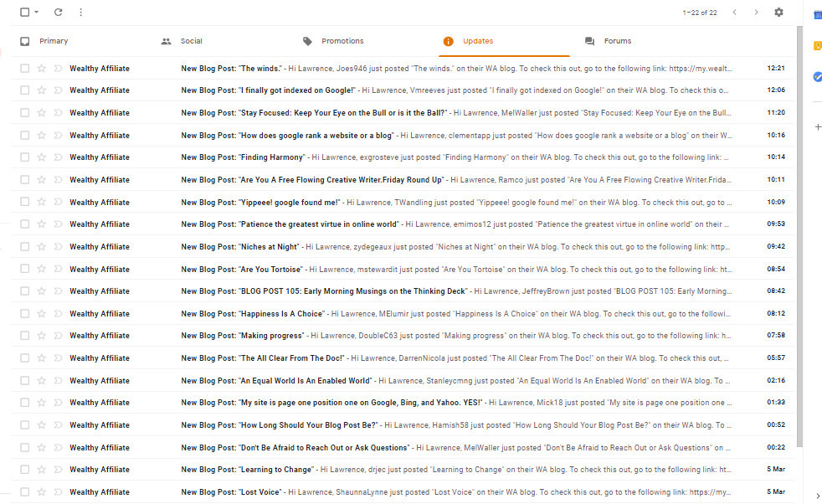Mark "An Equal World Is An Enabled World" important
Viewport: 822px width, 504px height.
tap(59, 381)
